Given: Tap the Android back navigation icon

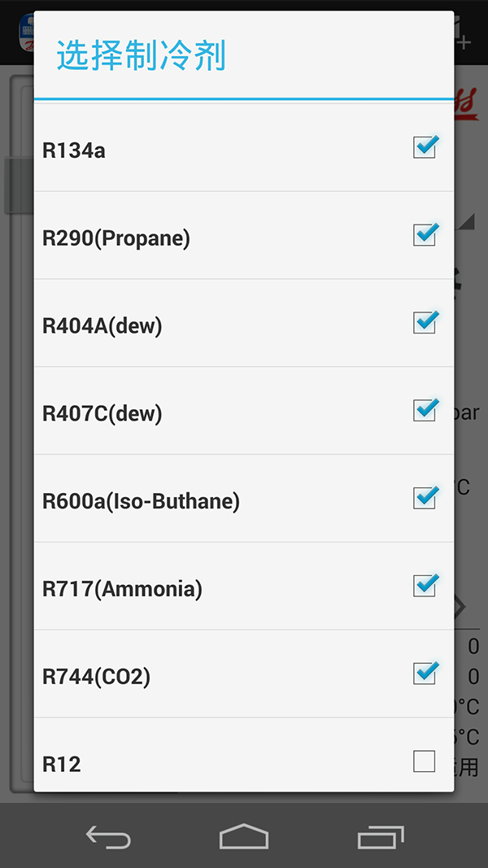Looking at the screenshot, I should [108, 836].
